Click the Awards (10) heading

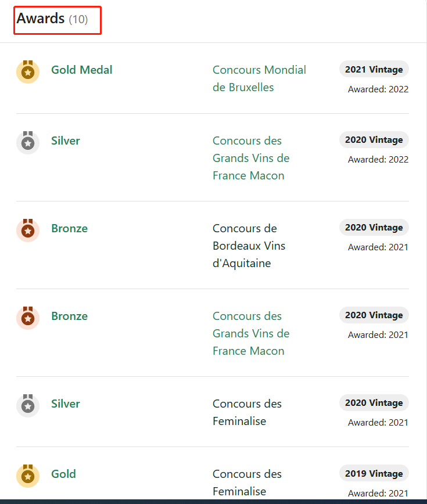click(52, 19)
